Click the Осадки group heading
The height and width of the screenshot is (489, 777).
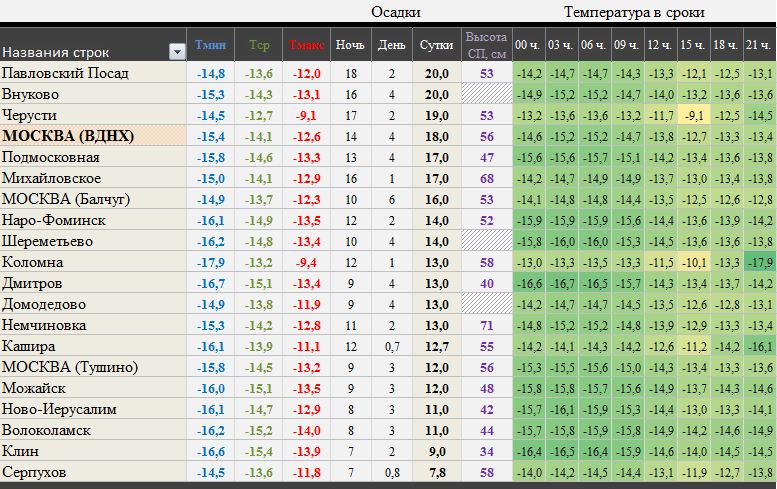[396, 12]
